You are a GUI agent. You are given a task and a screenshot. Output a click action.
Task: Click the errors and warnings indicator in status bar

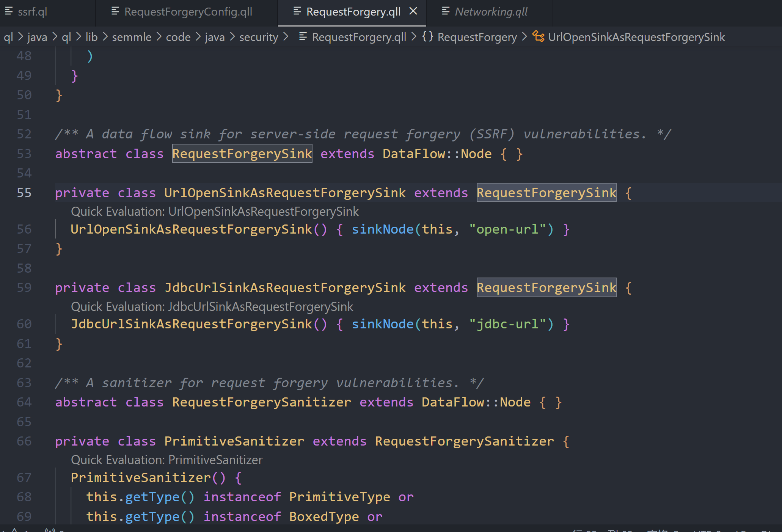click(x=15, y=529)
